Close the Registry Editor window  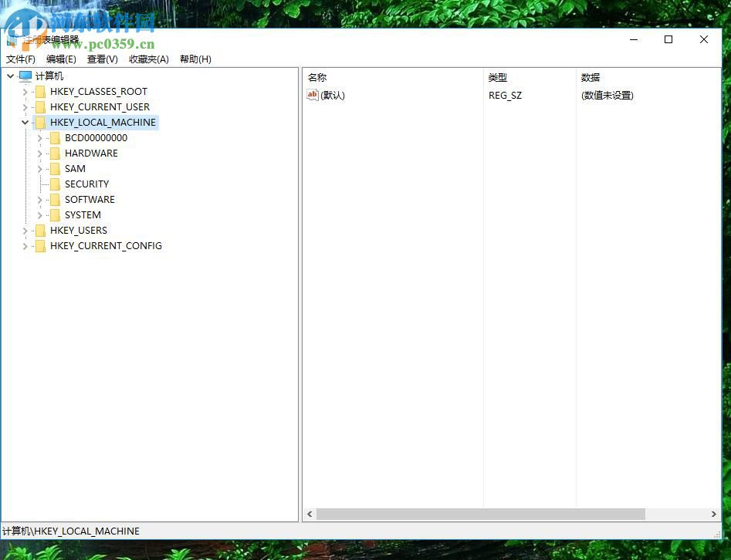pos(704,39)
